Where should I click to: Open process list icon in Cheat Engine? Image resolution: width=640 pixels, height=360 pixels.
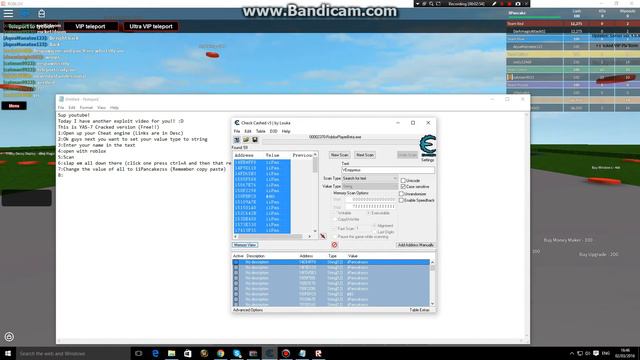coord(237,140)
